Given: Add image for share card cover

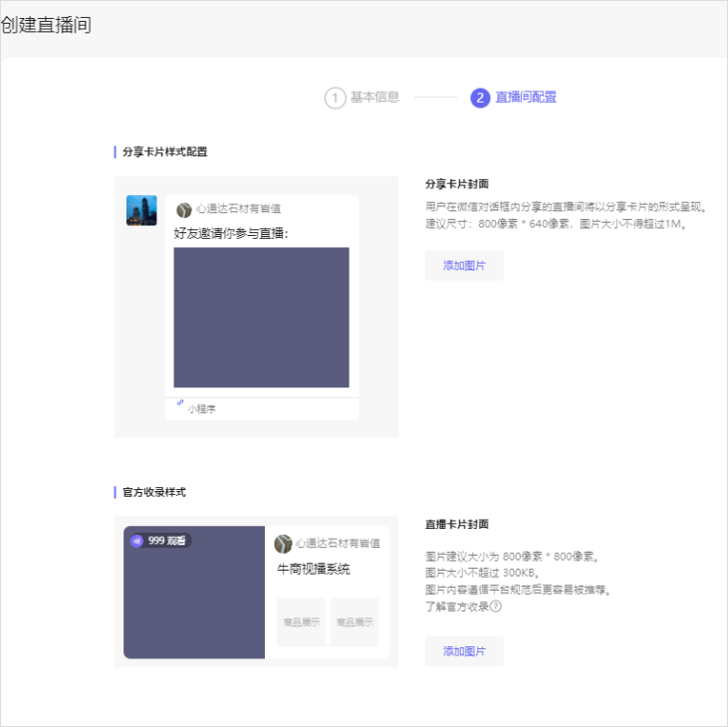Looking at the screenshot, I should tap(464, 266).
